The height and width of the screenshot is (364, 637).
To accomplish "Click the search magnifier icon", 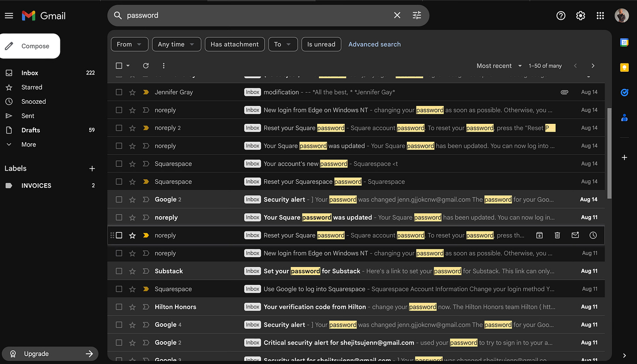I will tap(117, 15).
